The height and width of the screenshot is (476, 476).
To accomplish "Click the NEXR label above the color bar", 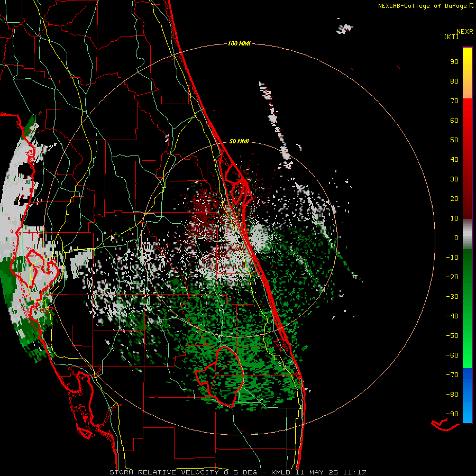I will click(465, 32).
